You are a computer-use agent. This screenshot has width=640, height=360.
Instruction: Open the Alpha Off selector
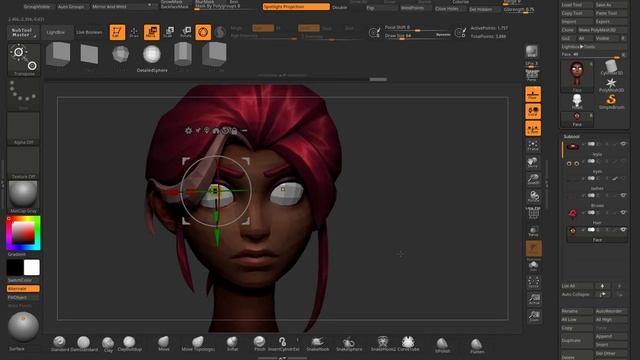(23, 129)
